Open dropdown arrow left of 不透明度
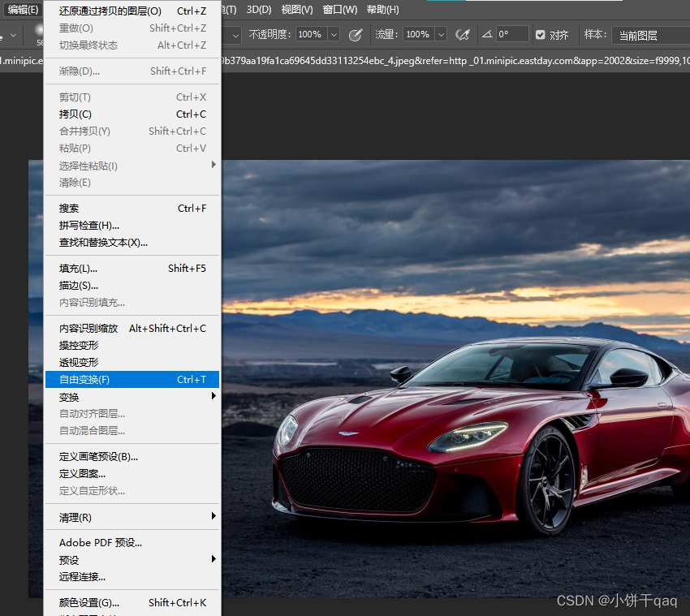Viewport: 690px width, 616px height. click(236, 35)
